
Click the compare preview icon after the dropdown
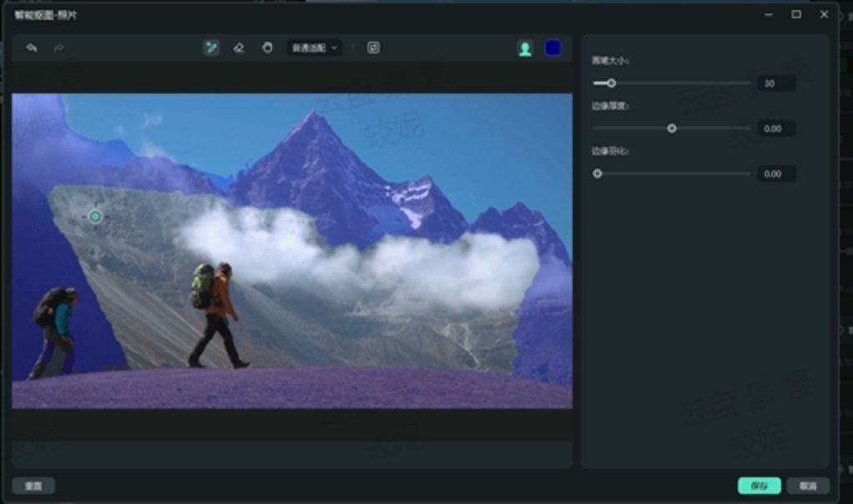coord(373,48)
